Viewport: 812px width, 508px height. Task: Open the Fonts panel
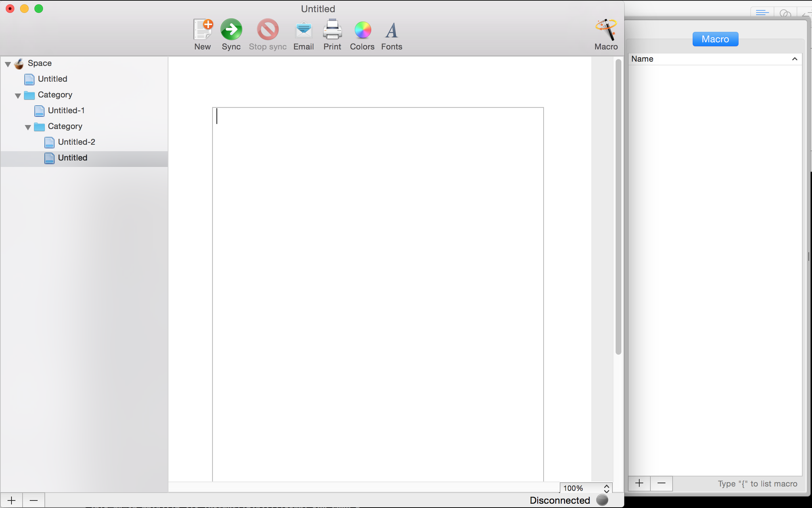[391, 30]
